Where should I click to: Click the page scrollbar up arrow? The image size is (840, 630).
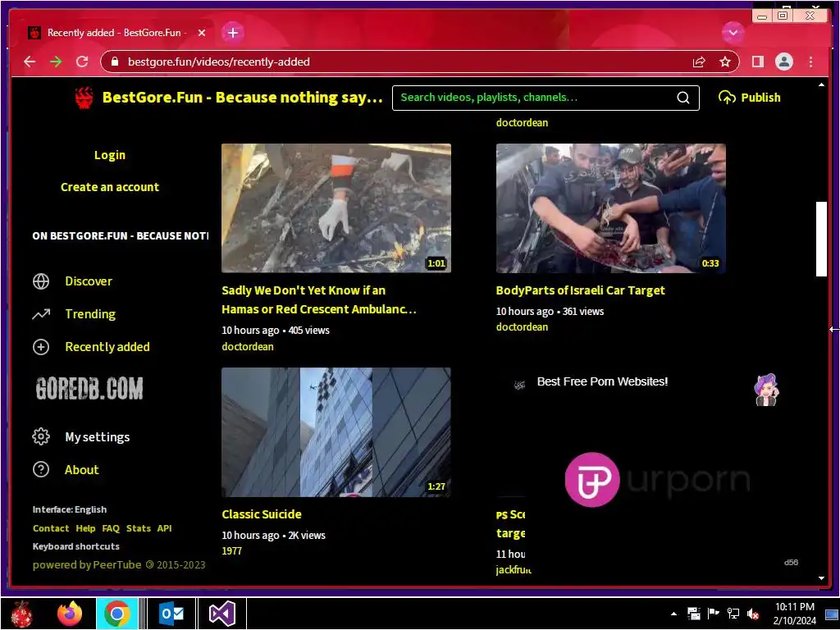tap(821, 84)
